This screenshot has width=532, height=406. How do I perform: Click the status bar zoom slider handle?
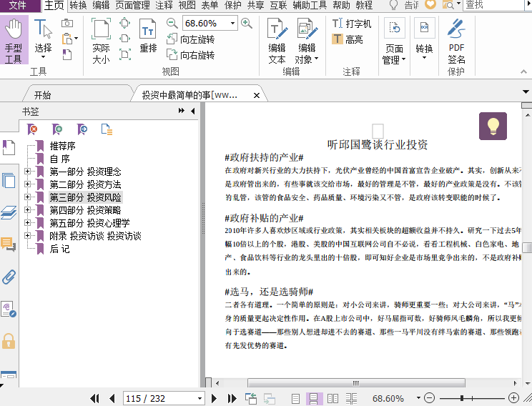point(462,398)
